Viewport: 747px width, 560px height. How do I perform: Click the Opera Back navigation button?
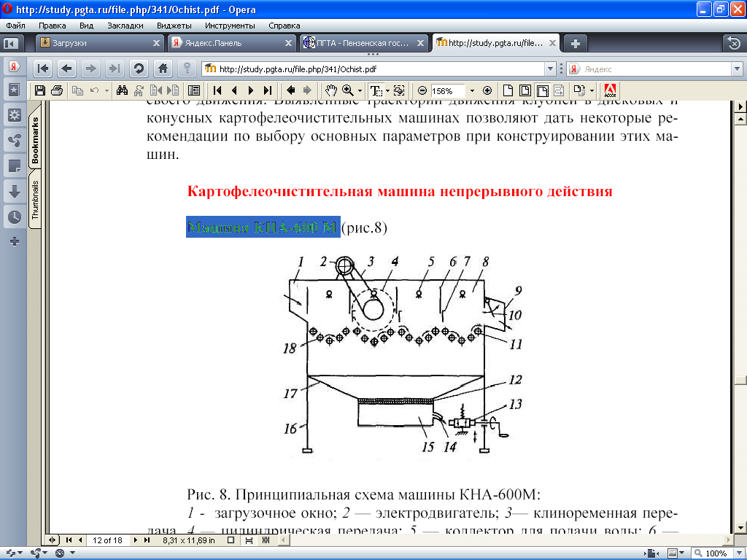click(66, 69)
